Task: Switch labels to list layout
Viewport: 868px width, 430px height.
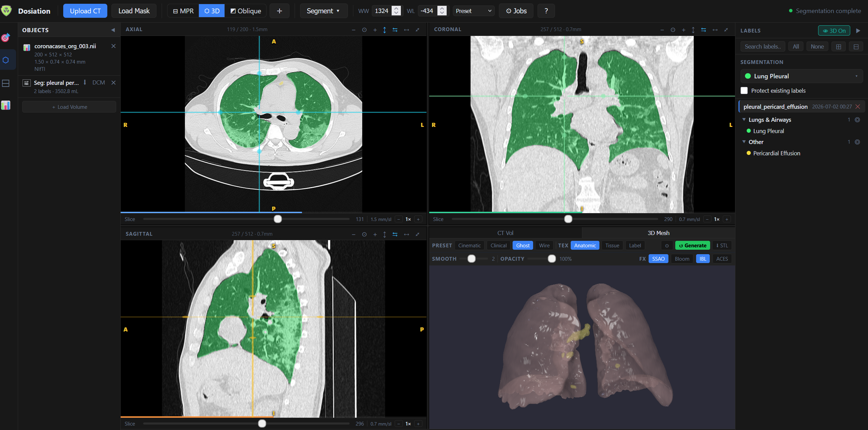Action: 856,47
